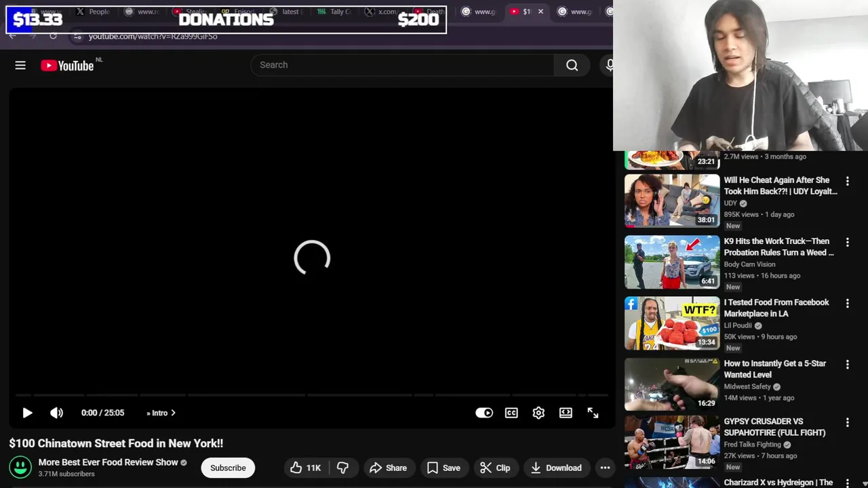Like the video with 11K likes

306,468
